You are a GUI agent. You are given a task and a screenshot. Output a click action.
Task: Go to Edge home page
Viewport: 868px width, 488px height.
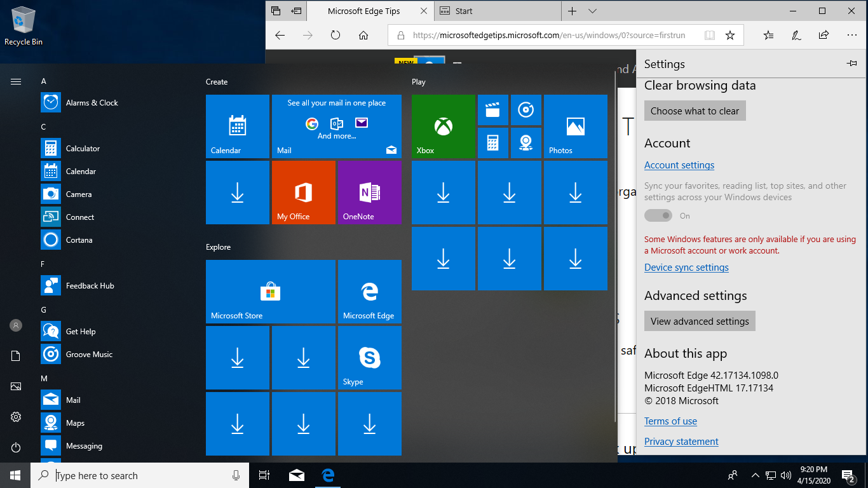[363, 36]
